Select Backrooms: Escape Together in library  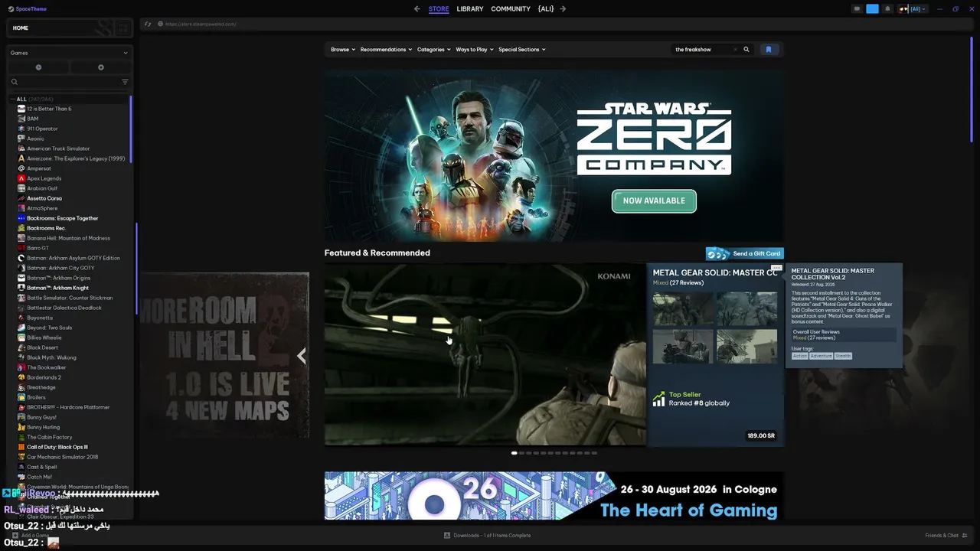tap(63, 218)
